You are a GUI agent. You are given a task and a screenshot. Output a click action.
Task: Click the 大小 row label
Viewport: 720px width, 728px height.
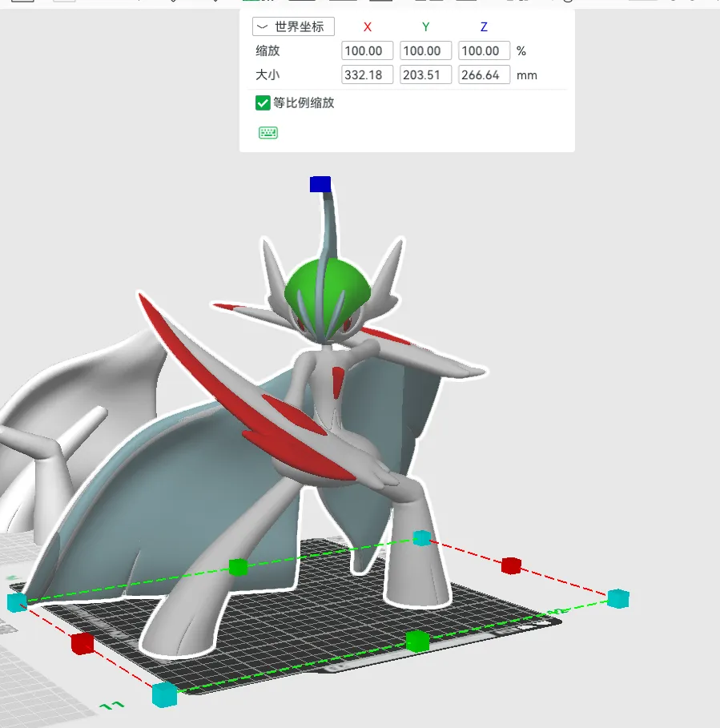click(x=267, y=74)
